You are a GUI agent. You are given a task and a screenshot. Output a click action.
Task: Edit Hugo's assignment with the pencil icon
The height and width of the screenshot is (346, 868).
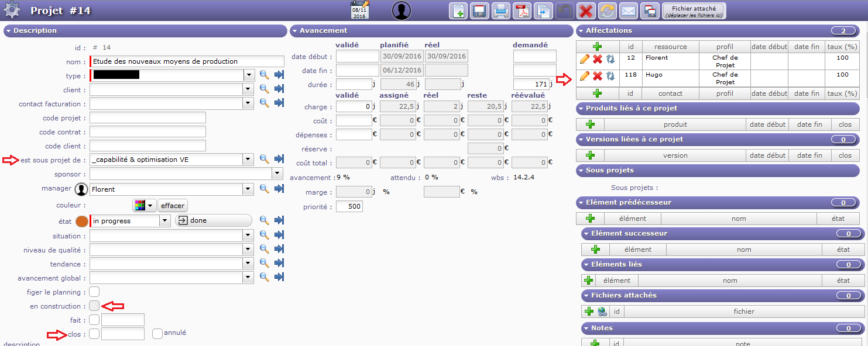click(x=584, y=76)
